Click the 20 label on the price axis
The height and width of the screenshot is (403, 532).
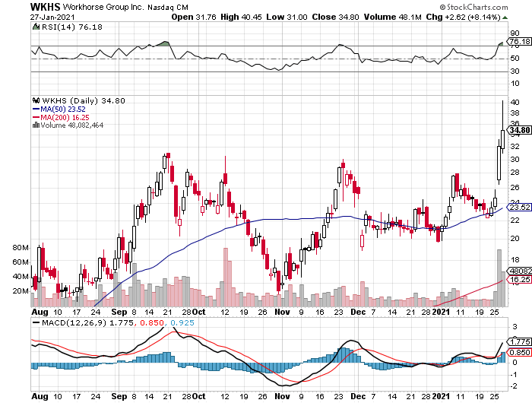coord(515,238)
